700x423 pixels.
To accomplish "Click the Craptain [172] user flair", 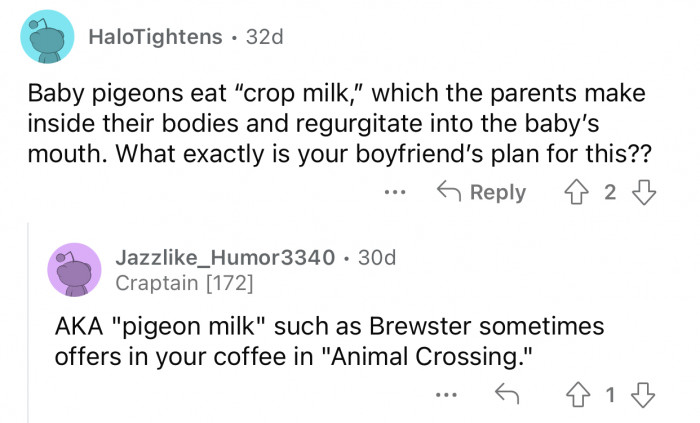I will pyautogui.click(x=184, y=283).
